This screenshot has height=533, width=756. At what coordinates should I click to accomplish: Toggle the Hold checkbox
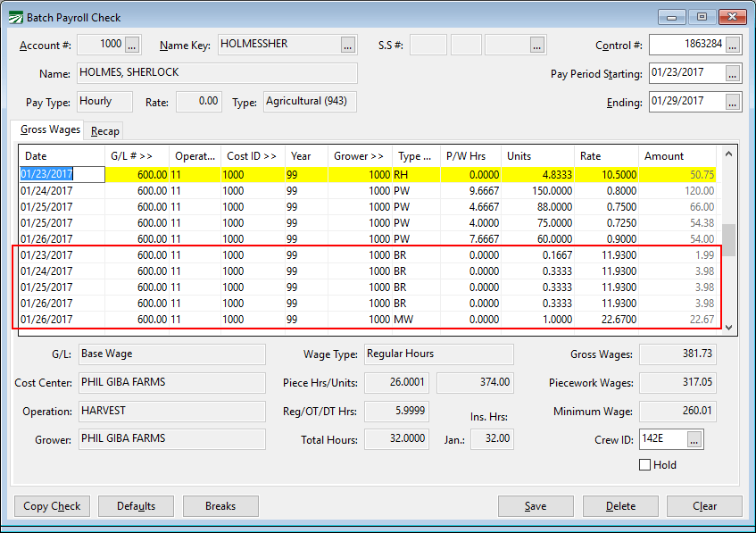click(644, 464)
